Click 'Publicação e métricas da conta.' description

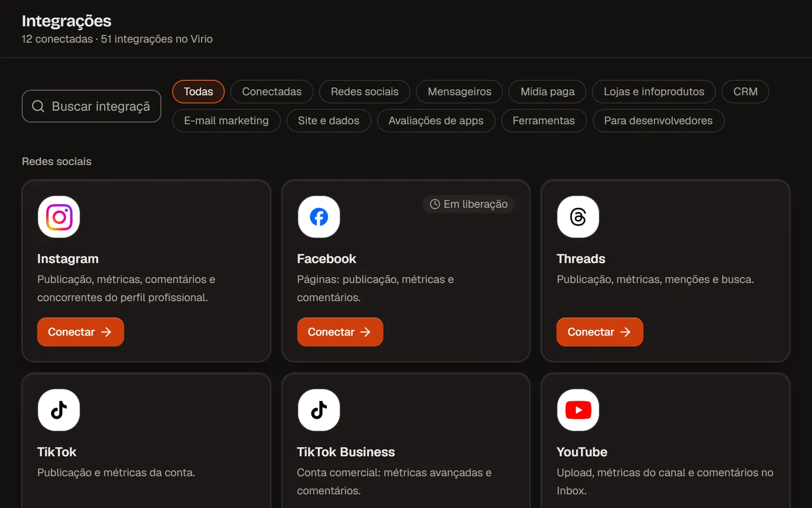pyautogui.click(x=116, y=472)
